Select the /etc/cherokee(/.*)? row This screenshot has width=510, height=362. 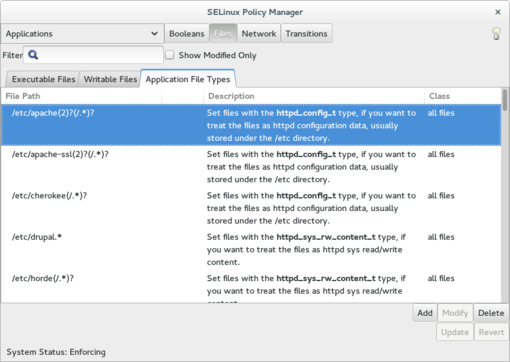pyautogui.click(x=251, y=208)
